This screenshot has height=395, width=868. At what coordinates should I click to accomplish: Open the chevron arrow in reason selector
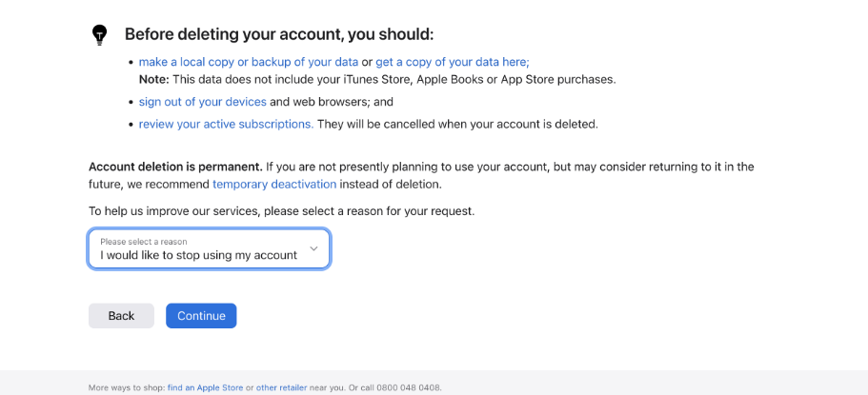coord(313,249)
